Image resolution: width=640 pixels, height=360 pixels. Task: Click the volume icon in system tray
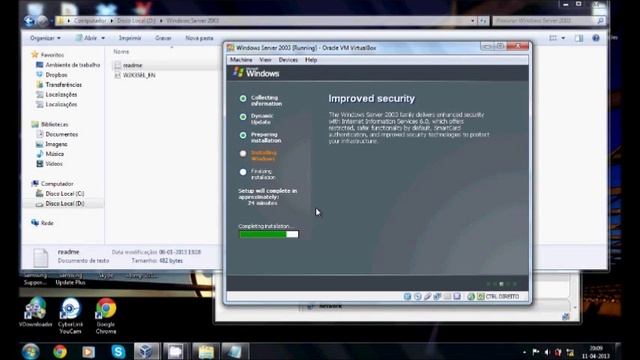(x=547, y=352)
